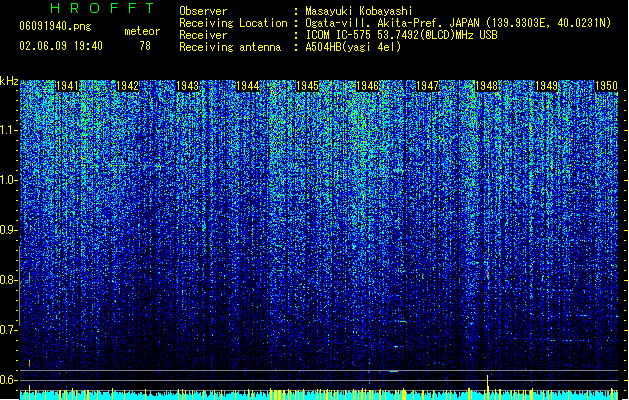This screenshot has width=629, height=400.
Task: Click the meteor label
Action: coord(142,31)
